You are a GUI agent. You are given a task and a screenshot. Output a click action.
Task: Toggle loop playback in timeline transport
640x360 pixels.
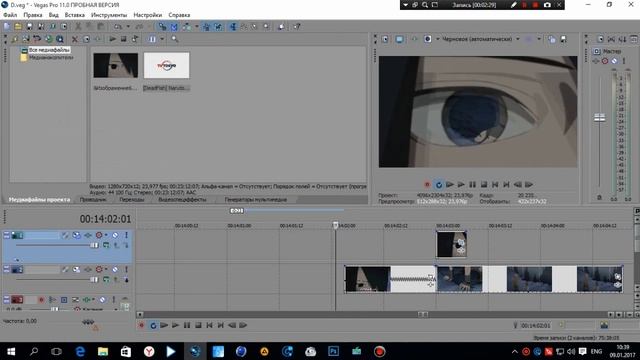tap(153, 325)
